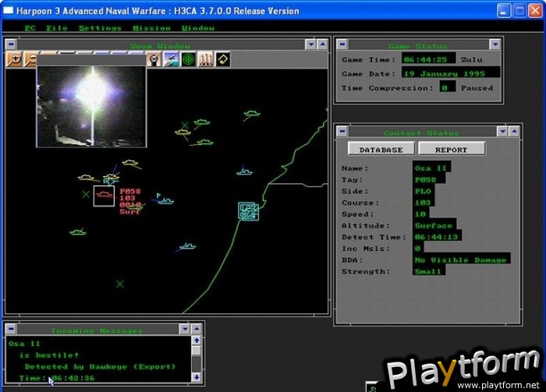
Task: Select the cyan base installation icon on coast
Action: [x=248, y=211]
